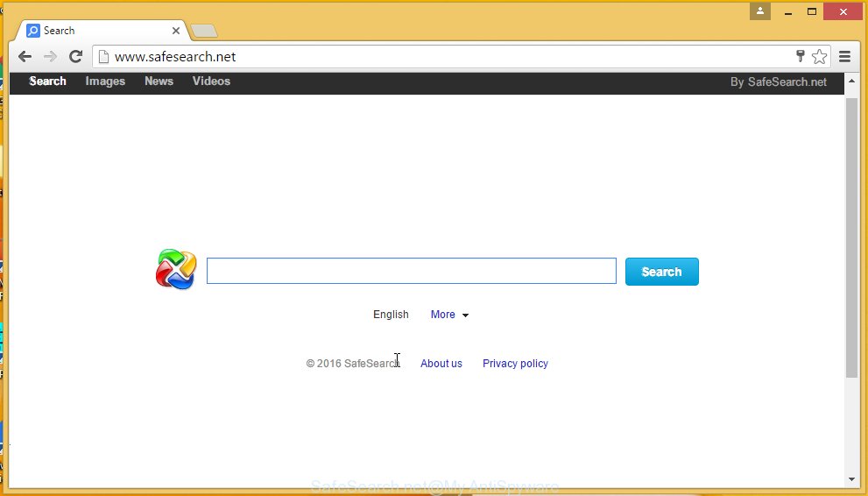Click the forward navigation arrow
Viewport: 868px width, 496px height.
(50, 56)
